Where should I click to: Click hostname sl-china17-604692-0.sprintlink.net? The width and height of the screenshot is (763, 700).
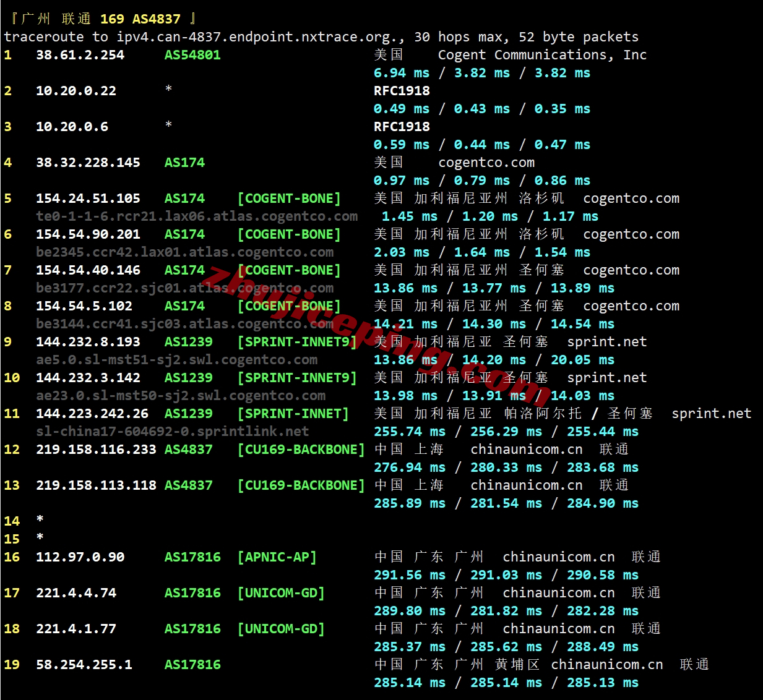coord(173,432)
